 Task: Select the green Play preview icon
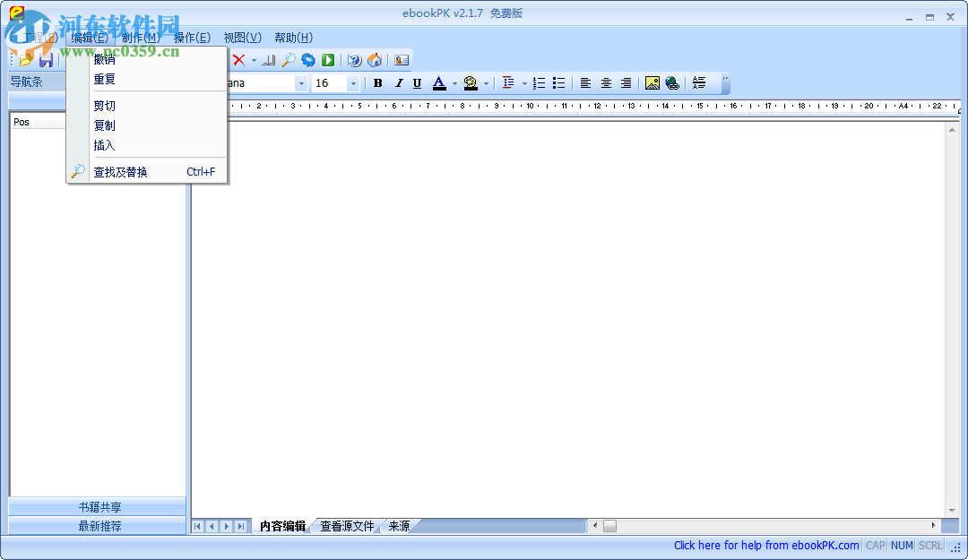pyautogui.click(x=327, y=59)
